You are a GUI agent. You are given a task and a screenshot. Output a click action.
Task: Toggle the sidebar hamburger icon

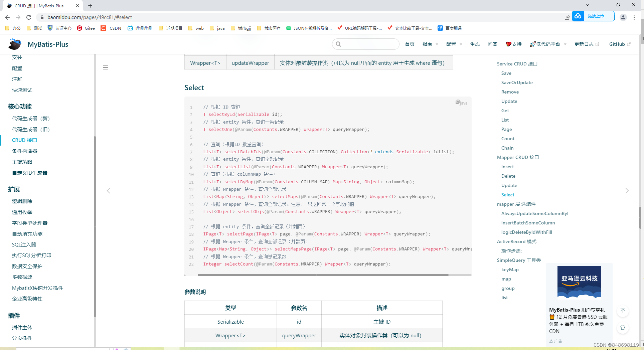click(x=106, y=67)
